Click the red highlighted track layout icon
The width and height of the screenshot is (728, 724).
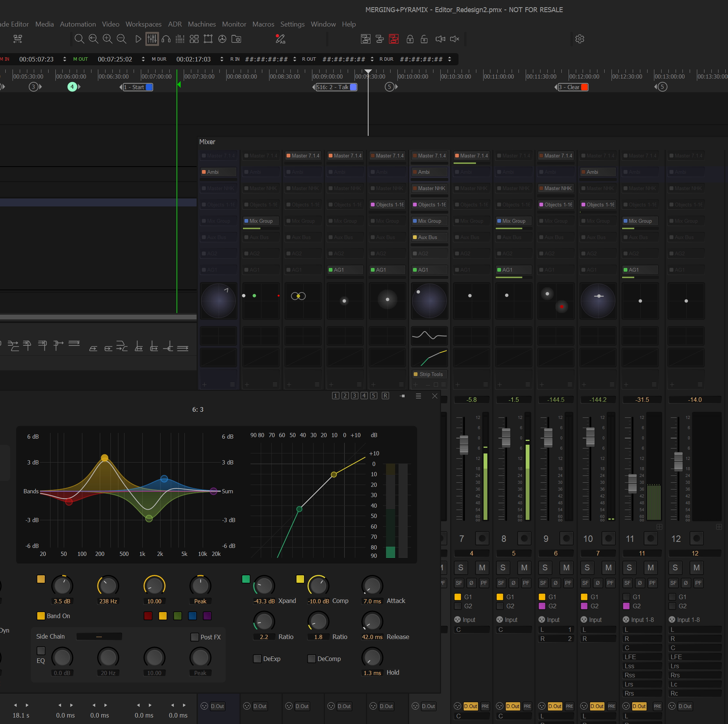[x=394, y=39]
